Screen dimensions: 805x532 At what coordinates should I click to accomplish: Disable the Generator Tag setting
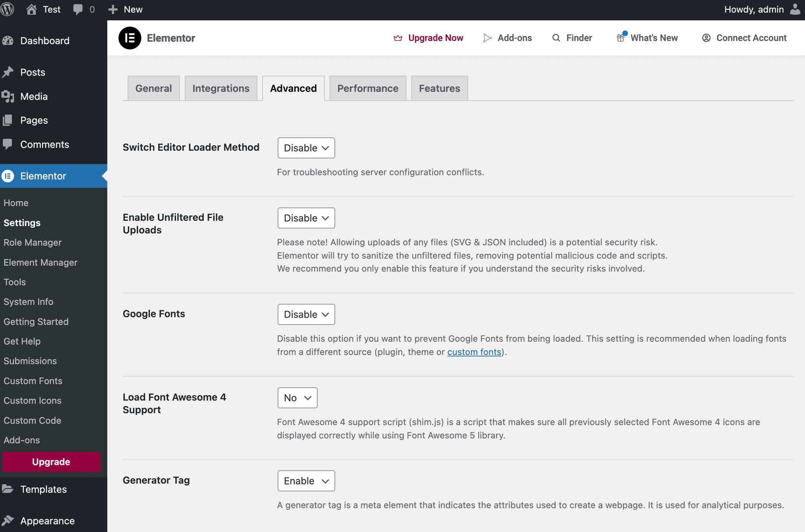tap(306, 481)
